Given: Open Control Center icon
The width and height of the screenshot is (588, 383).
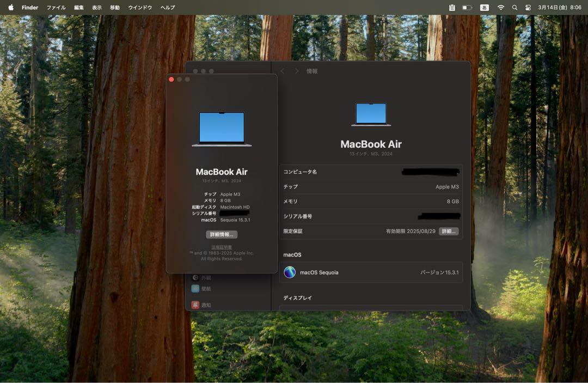Looking at the screenshot, I should click(528, 8).
